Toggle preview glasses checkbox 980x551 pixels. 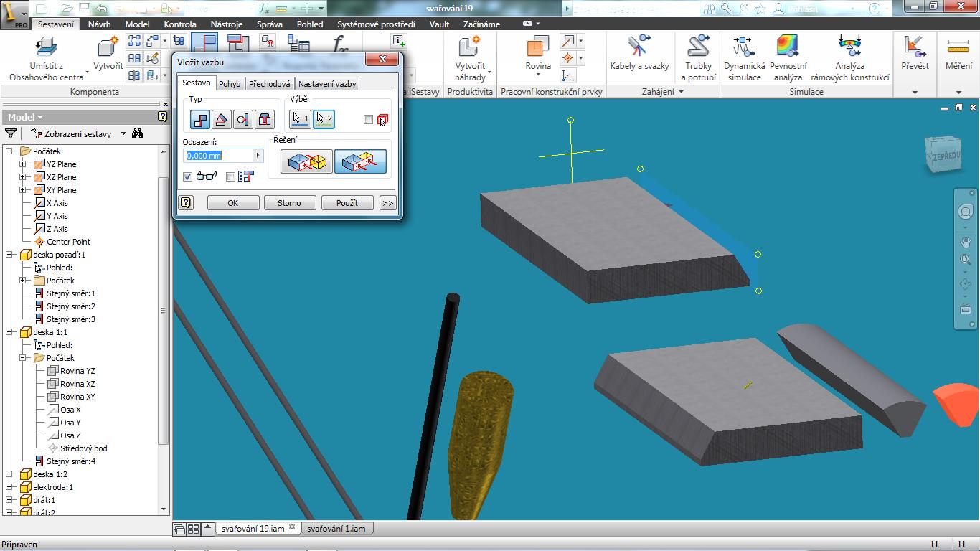[x=188, y=176]
